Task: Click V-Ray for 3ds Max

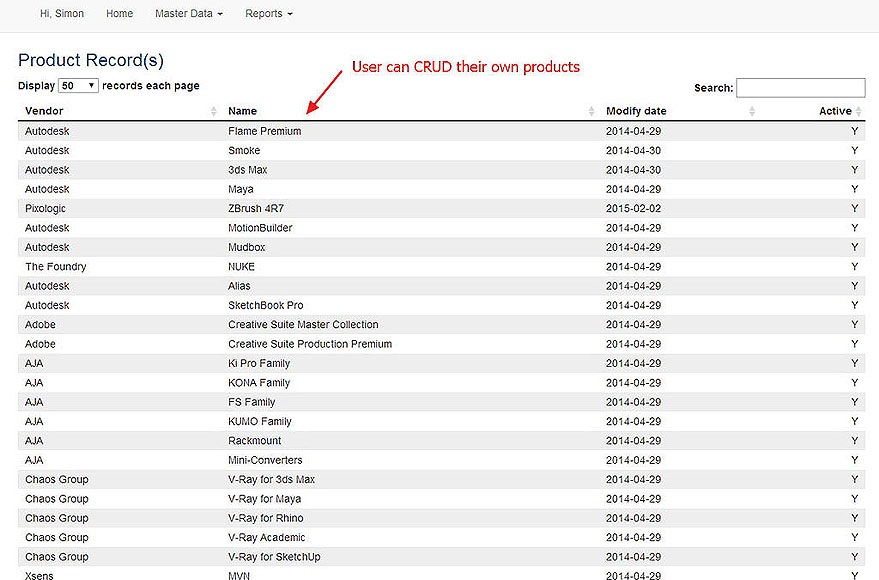Action: tap(271, 480)
